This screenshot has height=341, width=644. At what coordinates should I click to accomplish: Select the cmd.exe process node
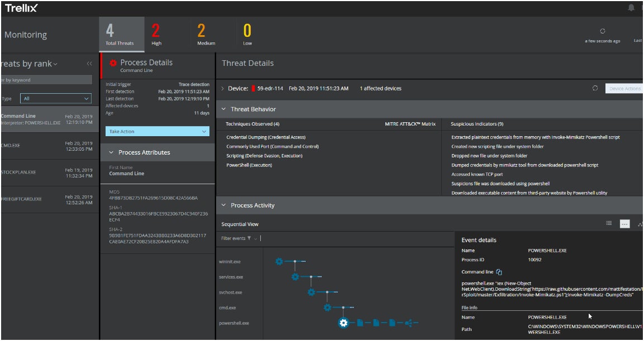click(x=327, y=307)
